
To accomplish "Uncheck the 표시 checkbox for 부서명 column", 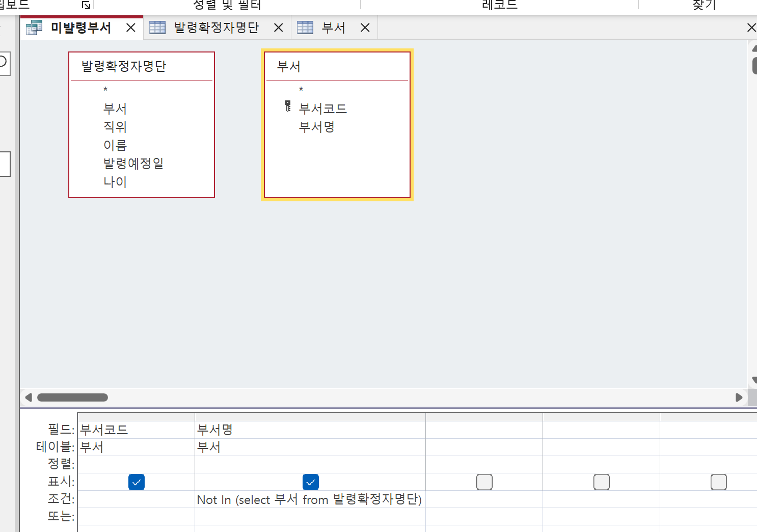I will pyautogui.click(x=311, y=482).
